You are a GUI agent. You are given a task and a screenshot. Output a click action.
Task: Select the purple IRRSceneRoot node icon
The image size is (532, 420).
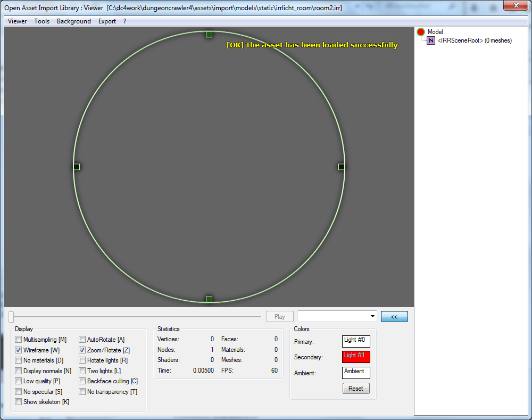tap(431, 40)
